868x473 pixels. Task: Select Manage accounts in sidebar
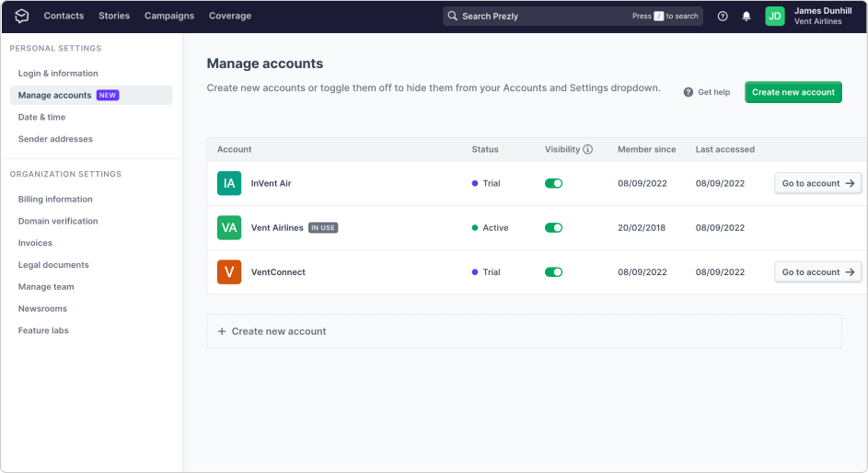point(91,95)
